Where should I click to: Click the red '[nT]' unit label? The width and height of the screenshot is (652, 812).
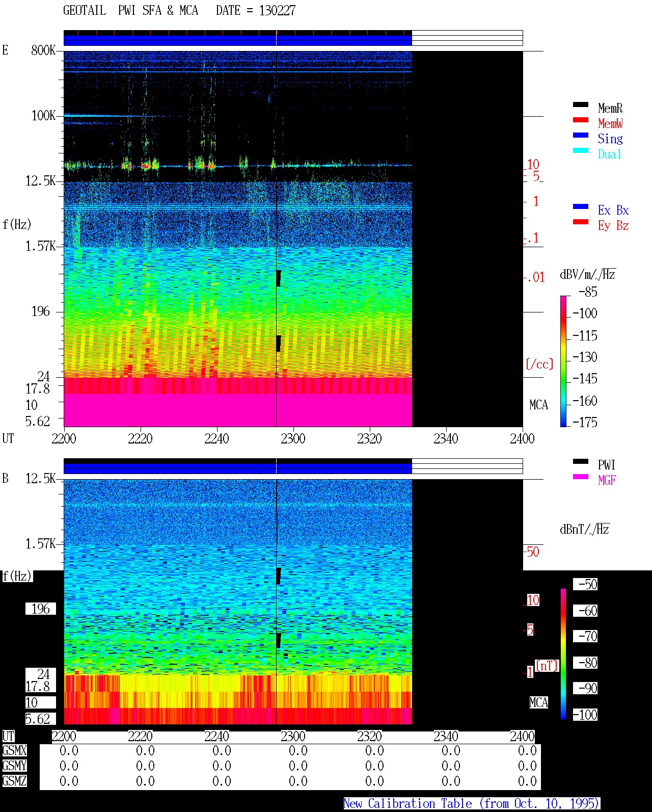tap(547, 666)
